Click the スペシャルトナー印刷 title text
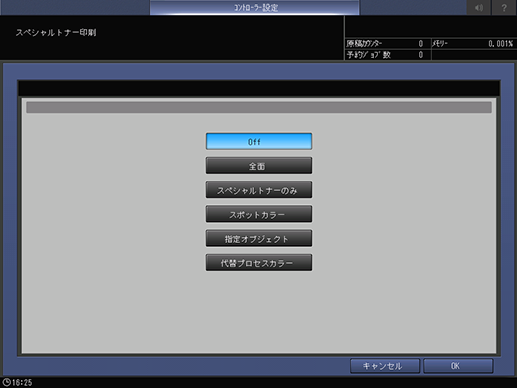Image resolution: width=517 pixels, height=388 pixels. tap(56, 33)
